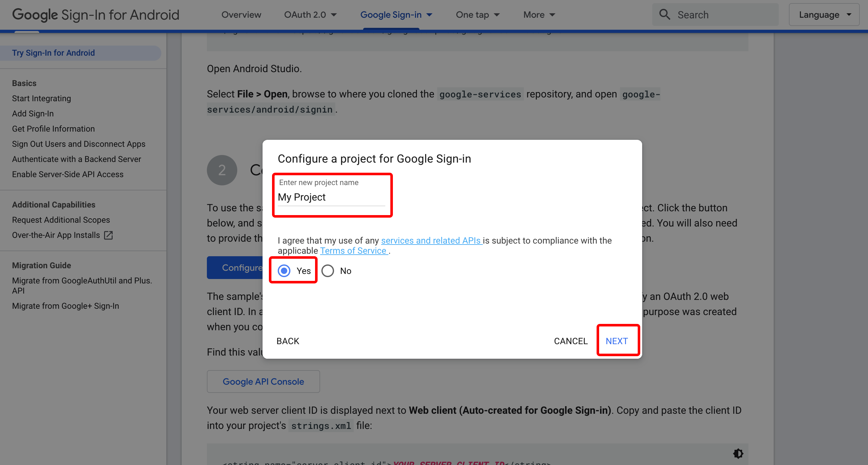Screen dimensions: 868x465
Task: Open Start Integrating in the sidebar
Action: pos(41,98)
